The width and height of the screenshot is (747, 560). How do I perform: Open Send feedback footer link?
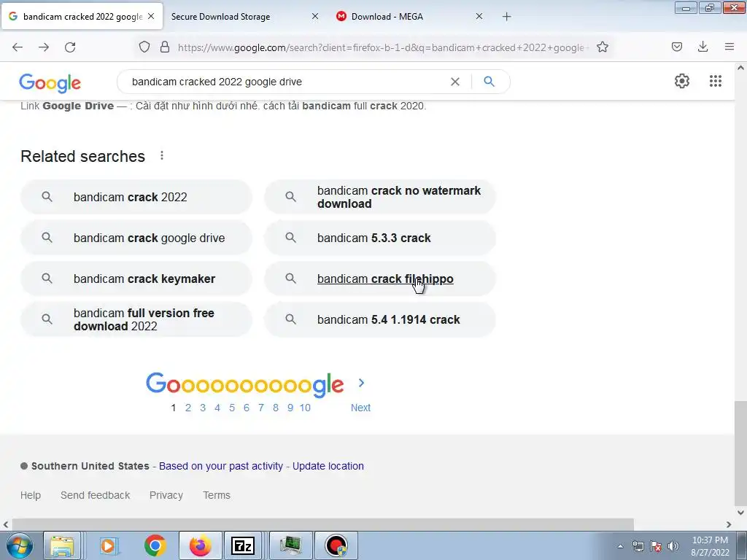coord(96,495)
